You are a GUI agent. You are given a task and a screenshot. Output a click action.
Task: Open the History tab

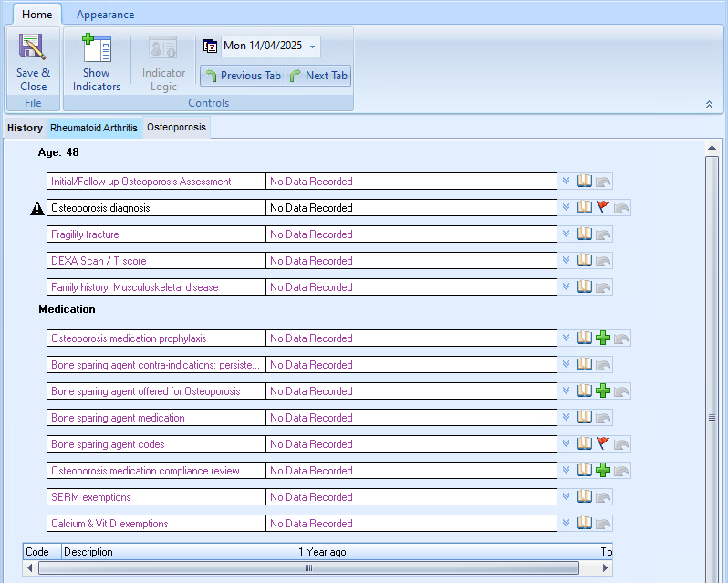[x=25, y=128]
